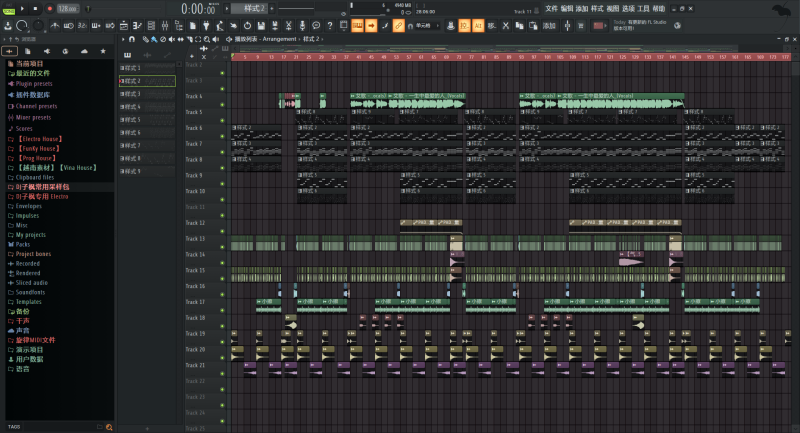The height and width of the screenshot is (433, 800).
Task: Toggle mute dot for Track 21
Action: pyautogui.click(x=222, y=373)
